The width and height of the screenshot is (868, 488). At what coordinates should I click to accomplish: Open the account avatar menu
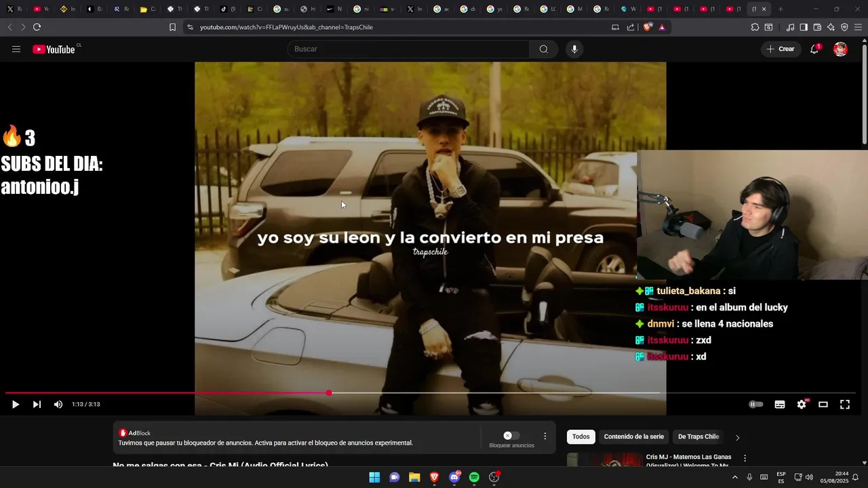coord(840,49)
